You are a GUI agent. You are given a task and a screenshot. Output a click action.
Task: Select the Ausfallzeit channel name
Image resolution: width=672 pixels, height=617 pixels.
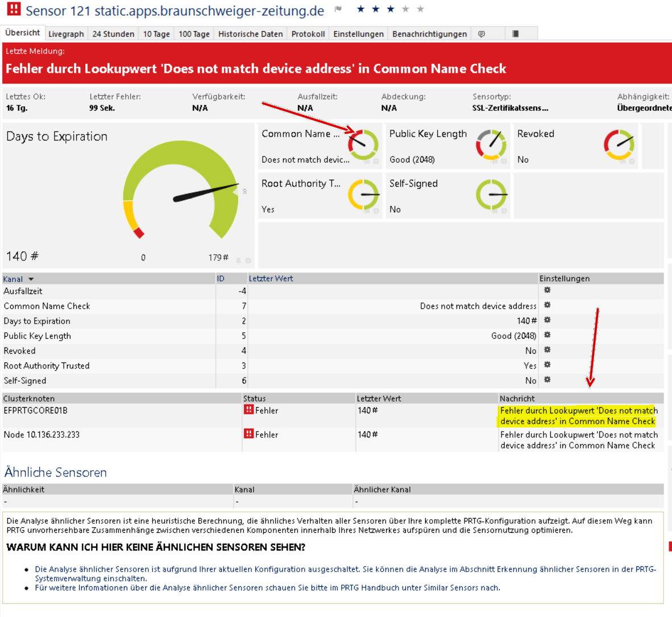pyautogui.click(x=23, y=291)
